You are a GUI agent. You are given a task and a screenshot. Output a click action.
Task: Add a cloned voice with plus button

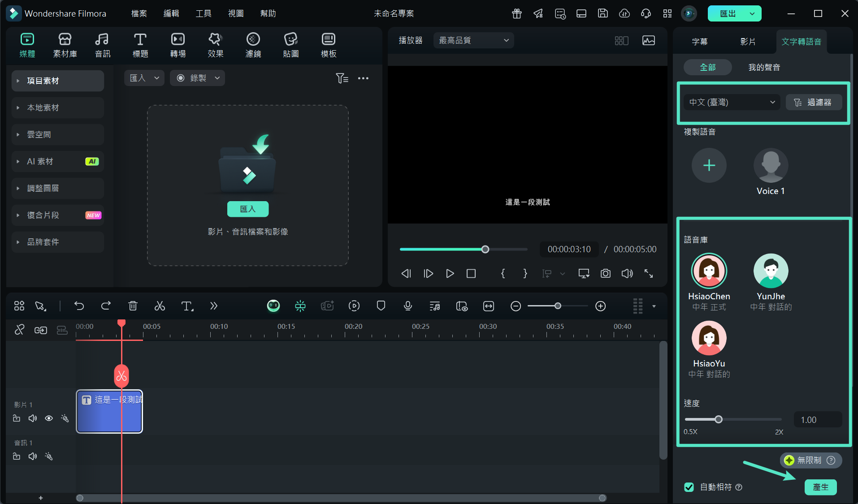point(709,165)
